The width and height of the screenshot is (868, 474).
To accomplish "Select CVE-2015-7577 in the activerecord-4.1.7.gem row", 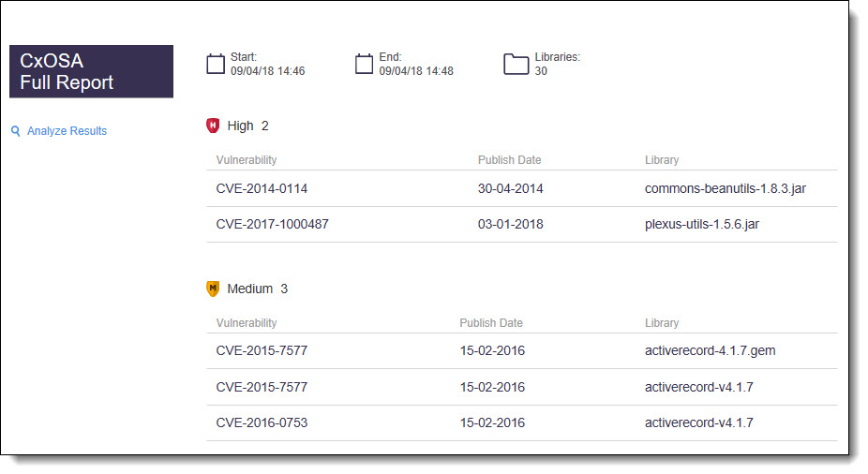I will point(262,350).
